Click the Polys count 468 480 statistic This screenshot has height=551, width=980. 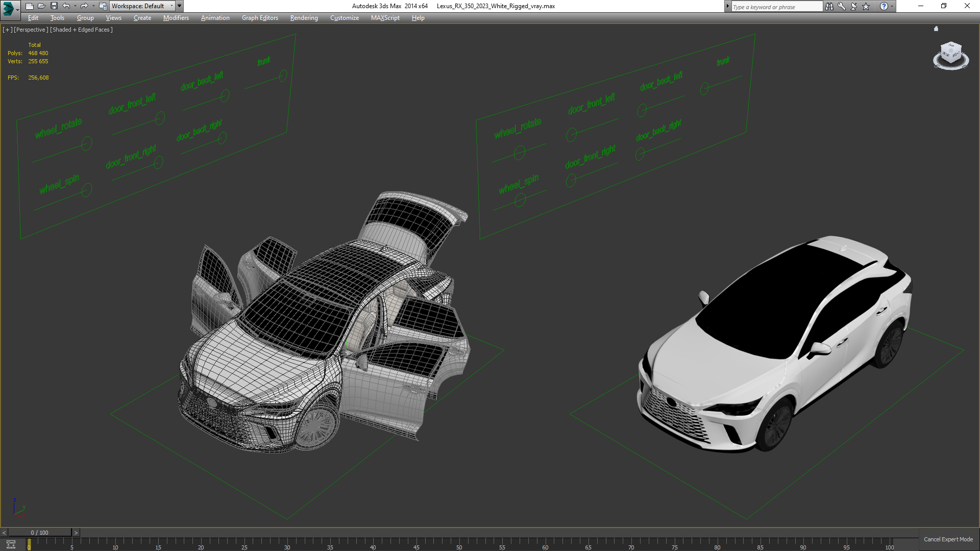point(38,53)
